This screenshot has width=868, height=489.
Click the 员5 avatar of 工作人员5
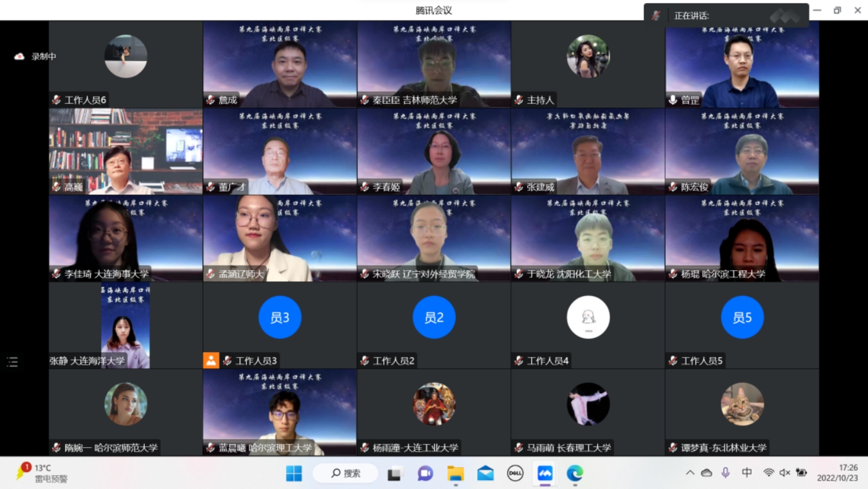coord(743,317)
